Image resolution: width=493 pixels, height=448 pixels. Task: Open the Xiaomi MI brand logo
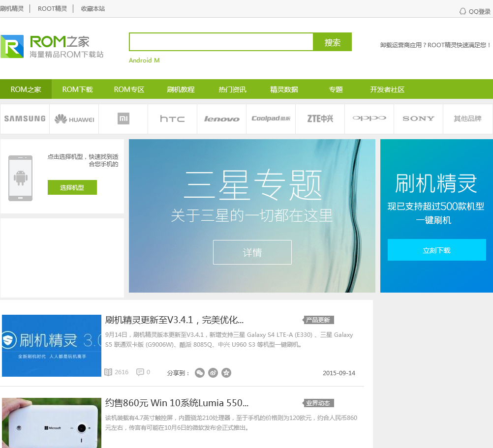click(x=123, y=119)
